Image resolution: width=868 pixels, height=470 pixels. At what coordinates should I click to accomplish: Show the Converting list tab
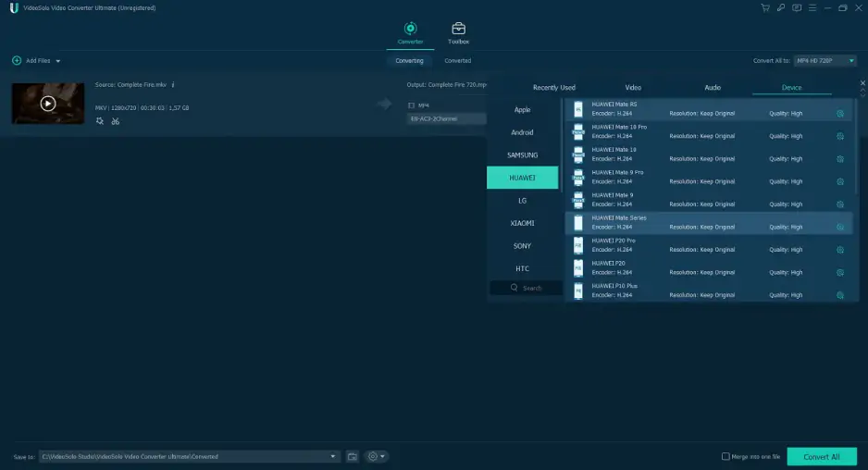pos(410,61)
